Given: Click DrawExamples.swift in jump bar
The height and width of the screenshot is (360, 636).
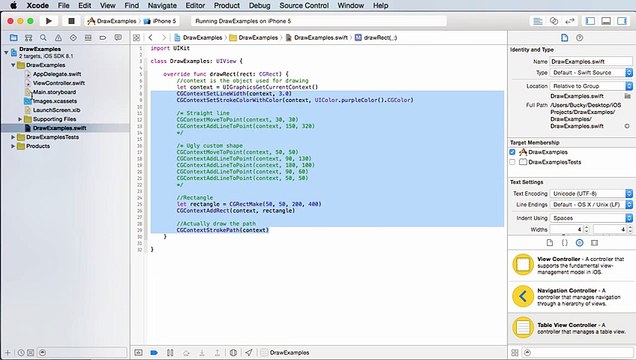Looking at the screenshot, I should (x=316, y=38).
